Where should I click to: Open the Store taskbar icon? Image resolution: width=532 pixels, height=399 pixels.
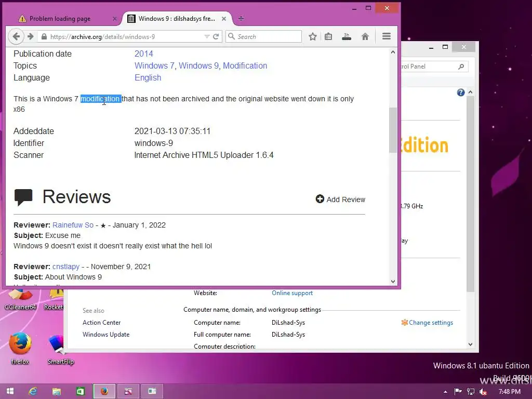click(80, 391)
